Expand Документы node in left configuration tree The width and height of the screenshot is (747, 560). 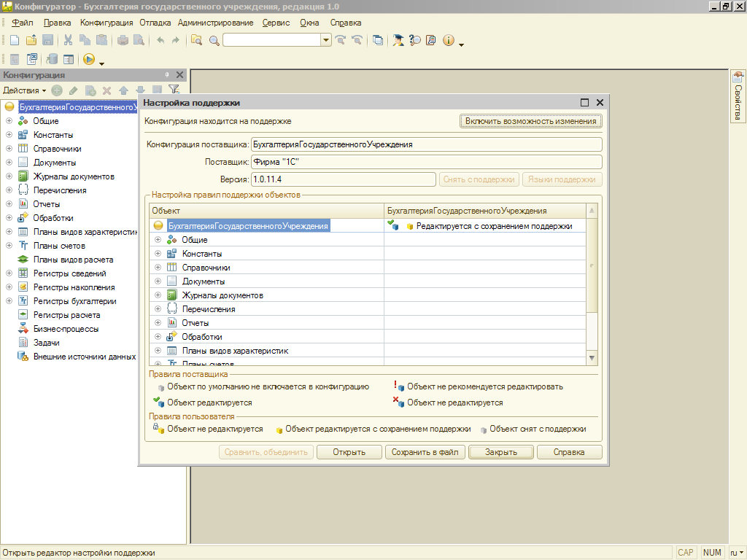(x=9, y=163)
